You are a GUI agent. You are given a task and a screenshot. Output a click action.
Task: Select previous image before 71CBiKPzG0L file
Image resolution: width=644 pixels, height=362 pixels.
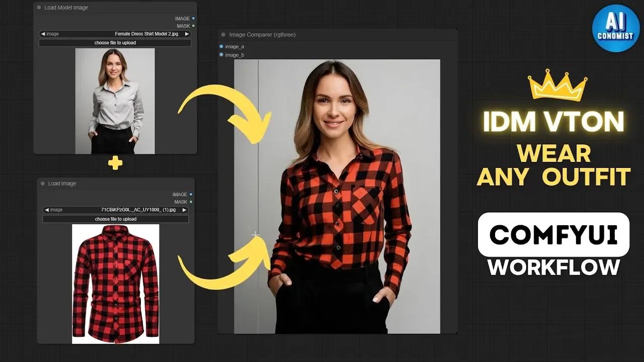click(47, 210)
